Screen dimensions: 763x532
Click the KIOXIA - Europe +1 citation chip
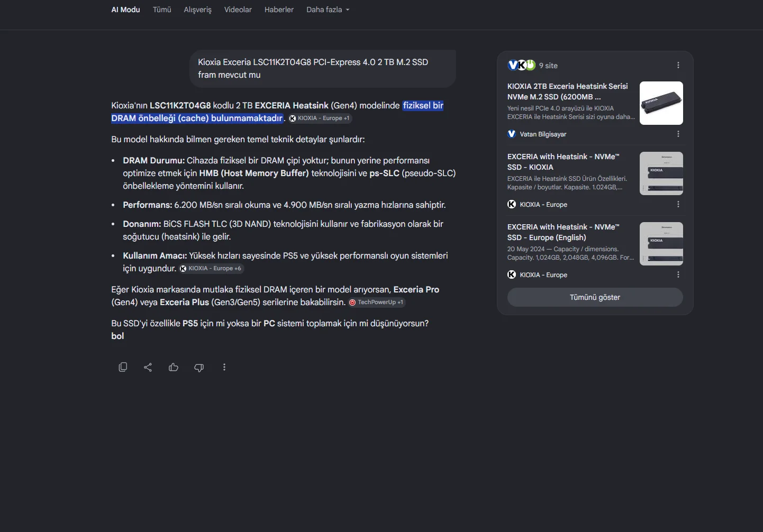(x=320, y=118)
